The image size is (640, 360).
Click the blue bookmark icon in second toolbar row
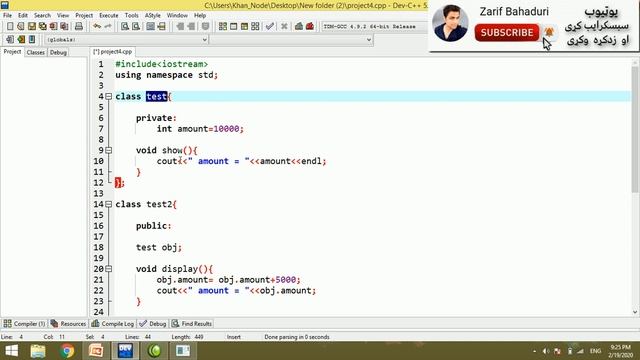coord(32,40)
